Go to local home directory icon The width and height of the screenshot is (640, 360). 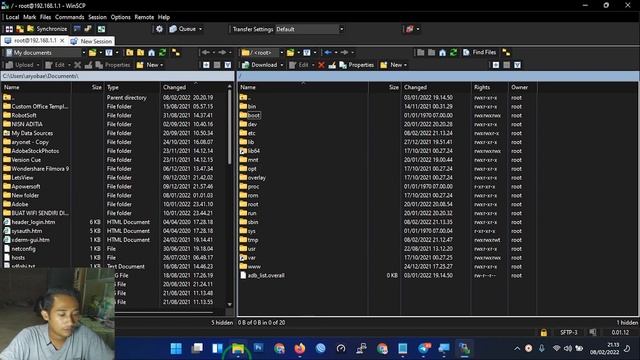pos(151,53)
